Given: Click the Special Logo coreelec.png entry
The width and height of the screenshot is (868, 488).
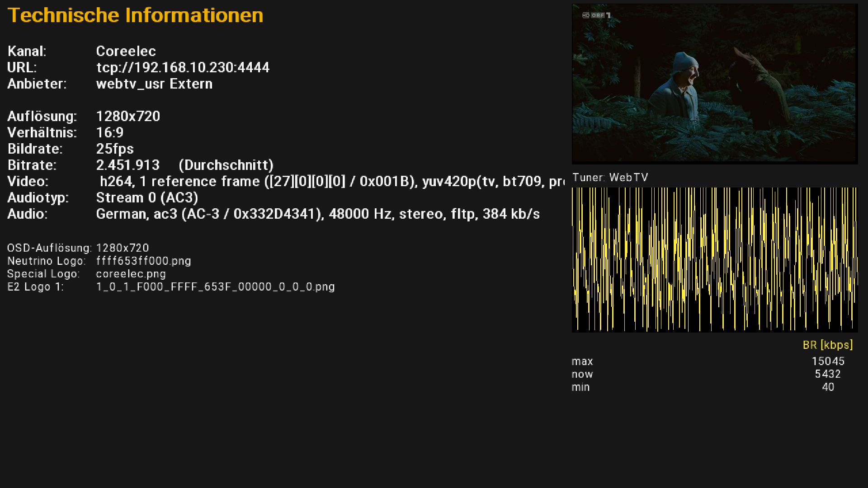Looking at the screenshot, I should [131, 274].
